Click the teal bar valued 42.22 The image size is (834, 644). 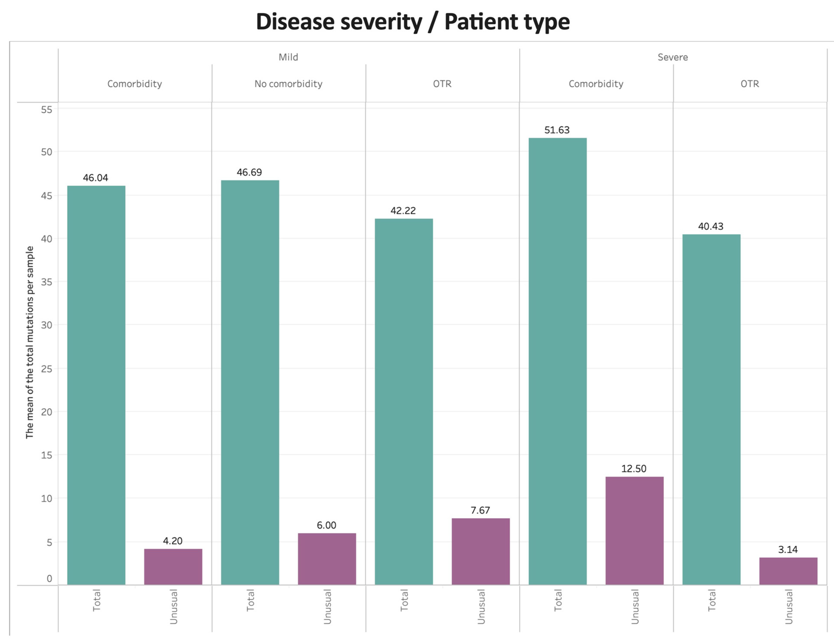(x=404, y=401)
